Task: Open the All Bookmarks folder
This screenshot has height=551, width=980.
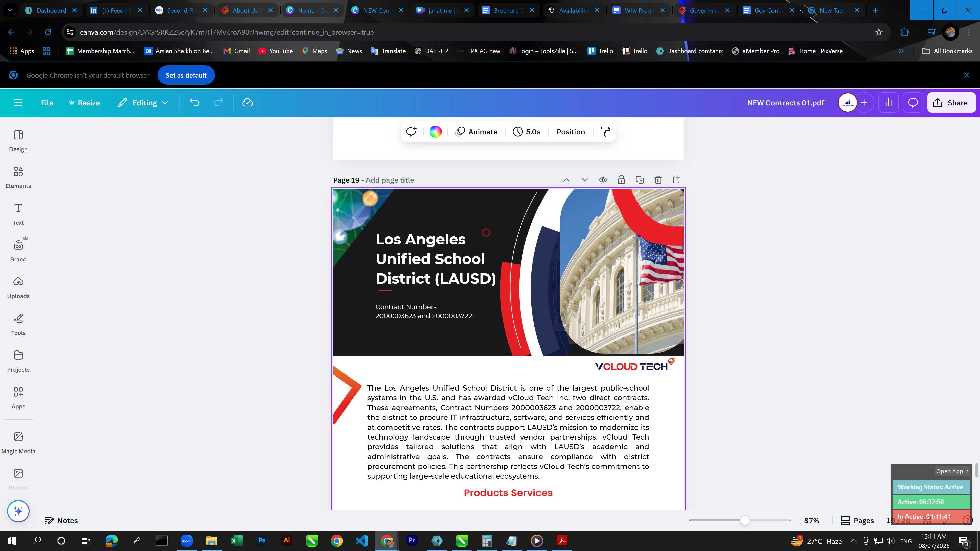Action: point(947,51)
